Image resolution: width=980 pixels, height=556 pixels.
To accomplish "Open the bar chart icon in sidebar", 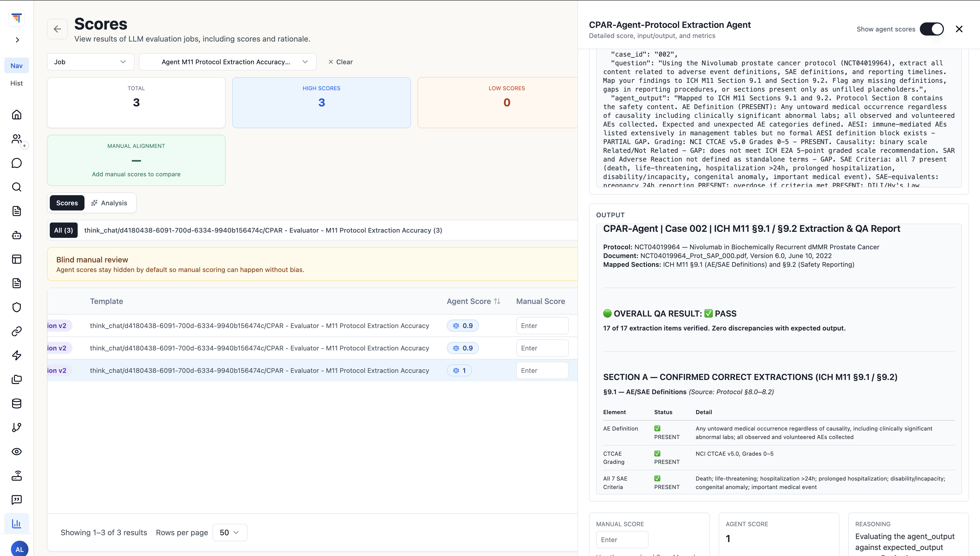I will [16, 523].
